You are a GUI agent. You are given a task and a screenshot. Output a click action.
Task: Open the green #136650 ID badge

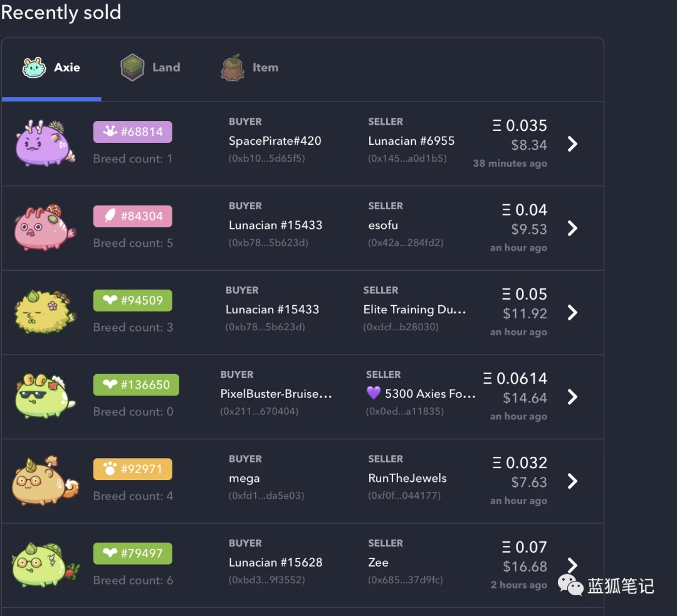click(x=136, y=385)
